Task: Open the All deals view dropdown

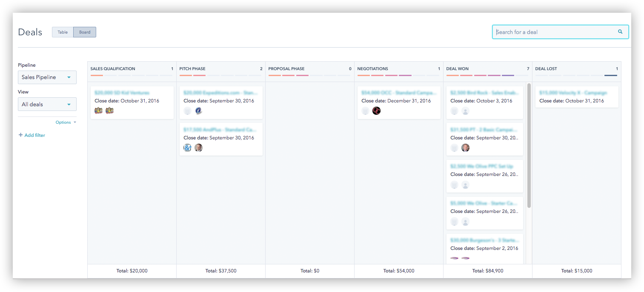Action: tap(47, 104)
